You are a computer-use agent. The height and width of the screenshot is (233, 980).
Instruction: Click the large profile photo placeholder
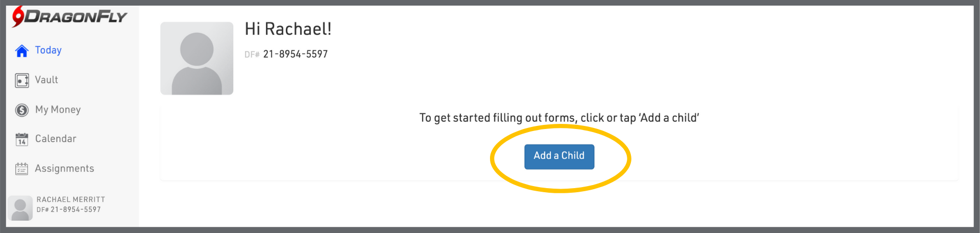click(x=197, y=58)
